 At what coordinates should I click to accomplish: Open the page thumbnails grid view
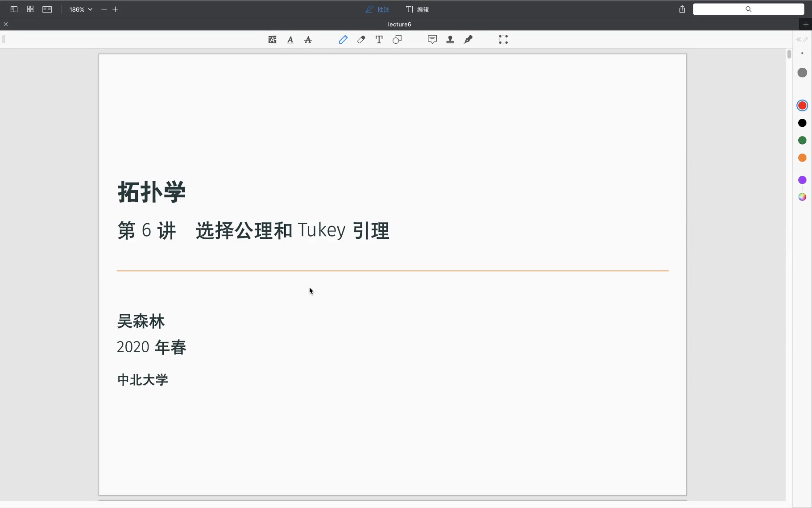[x=30, y=9]
